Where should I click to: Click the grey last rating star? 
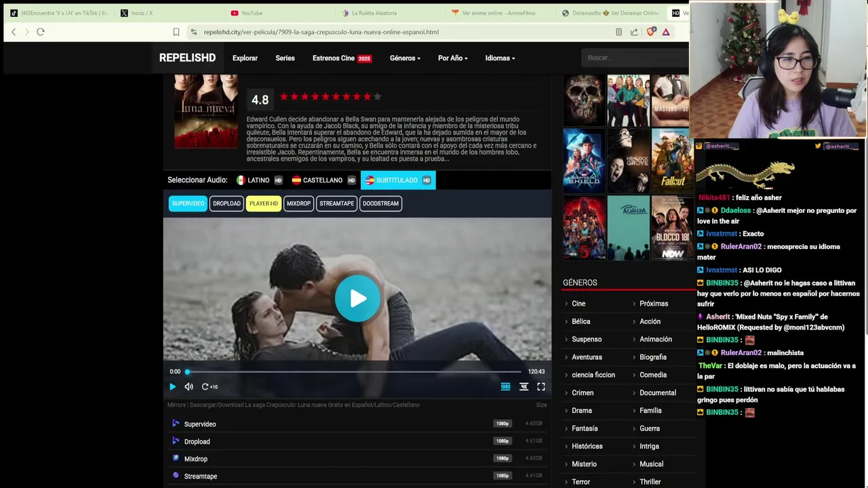377,97
